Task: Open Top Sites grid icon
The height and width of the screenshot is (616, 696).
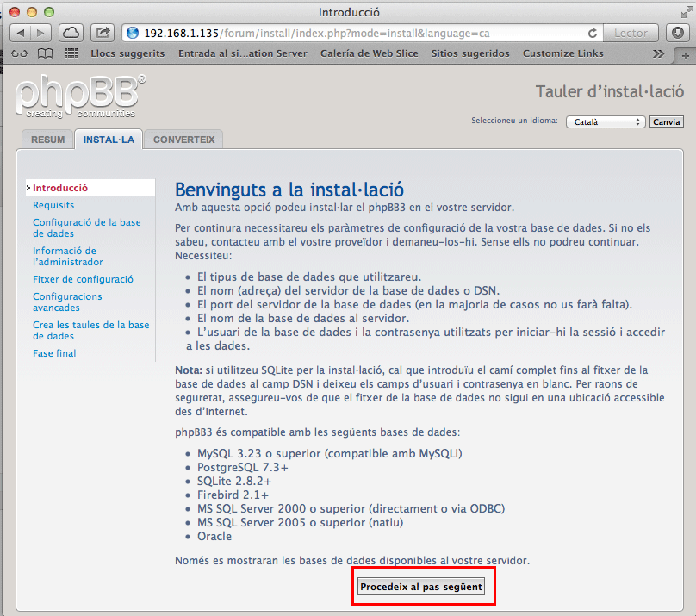Action: (71, 53)
